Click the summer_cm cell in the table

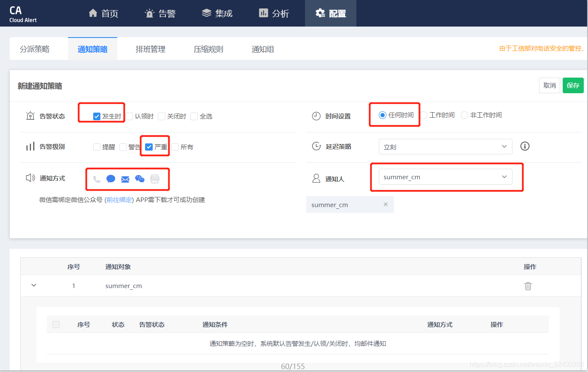(124, 286)
